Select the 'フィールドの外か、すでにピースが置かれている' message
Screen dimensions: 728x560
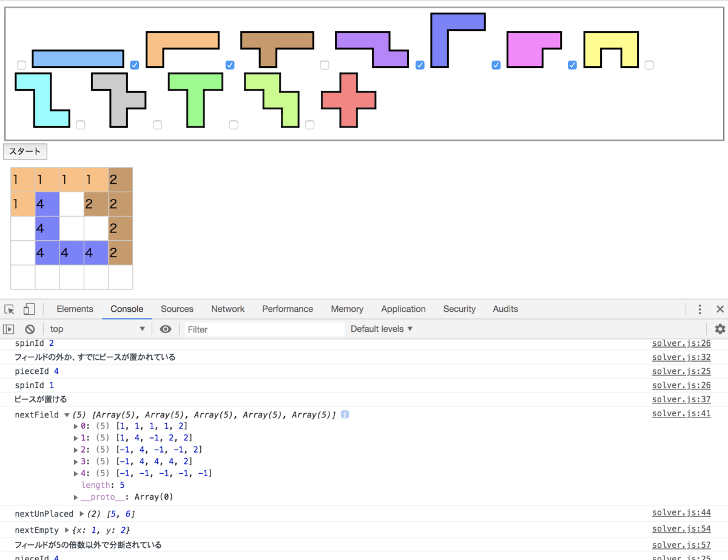95,357
